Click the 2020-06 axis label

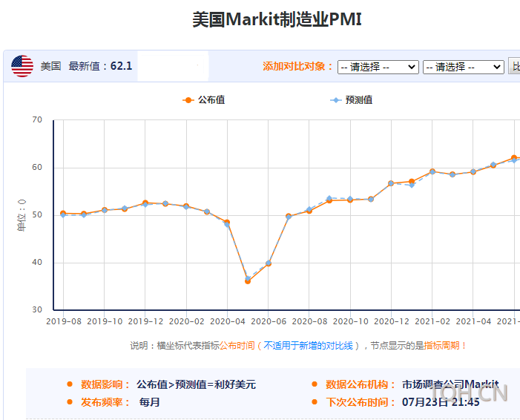269,321
